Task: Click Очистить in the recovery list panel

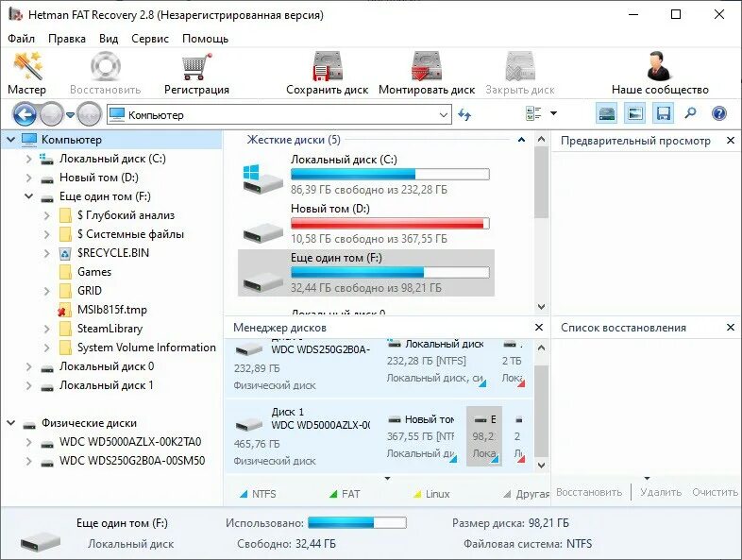Action: pyautogui.click(x=715, y=492)
